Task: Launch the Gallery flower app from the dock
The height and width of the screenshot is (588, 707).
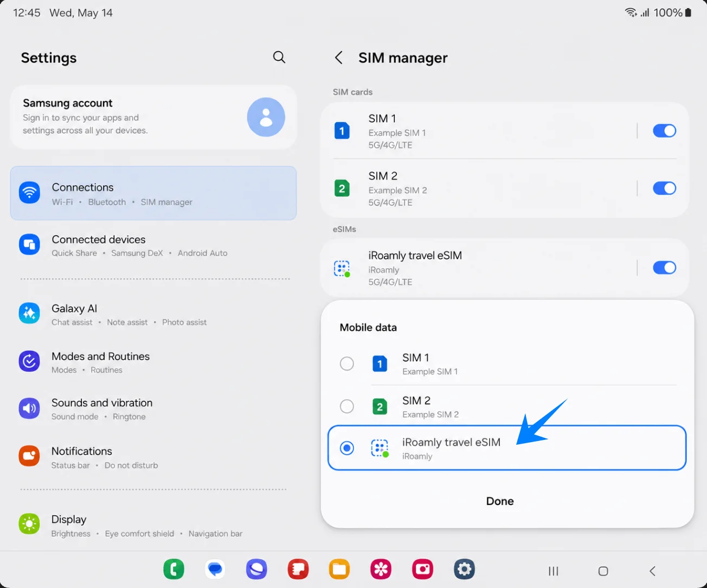Action: [x=381, y=570]
